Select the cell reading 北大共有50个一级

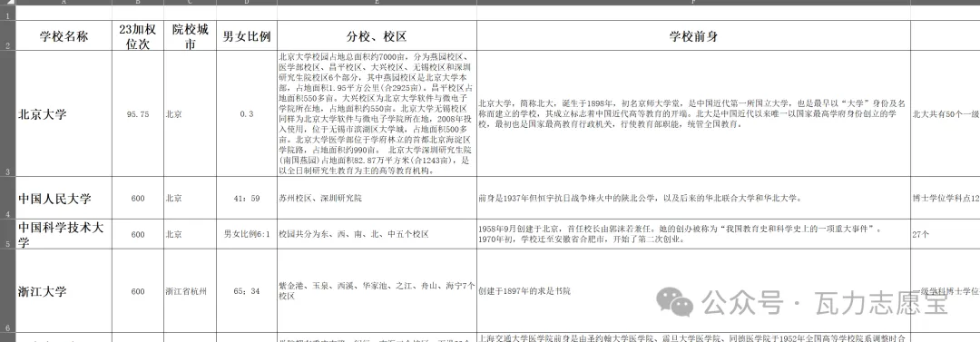(945, 114)
